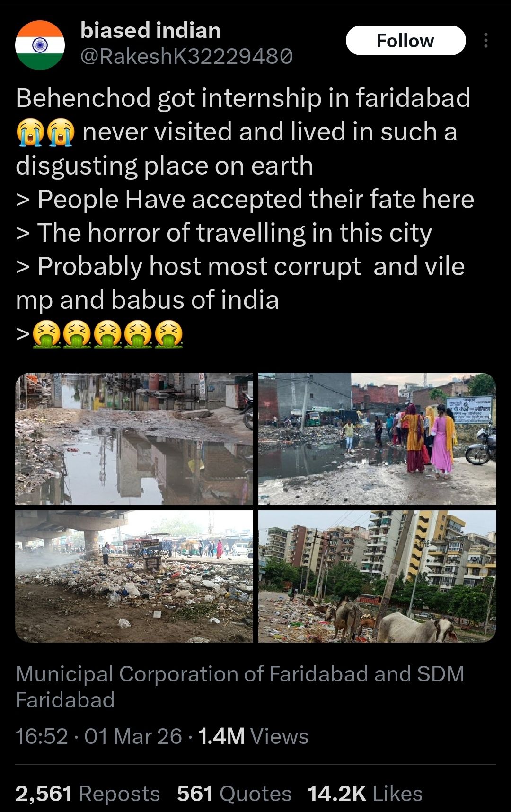This screenshot has width=511, height=812.
Task: Open the 01 Mar 26 date
Action: [x=133, y=736]
